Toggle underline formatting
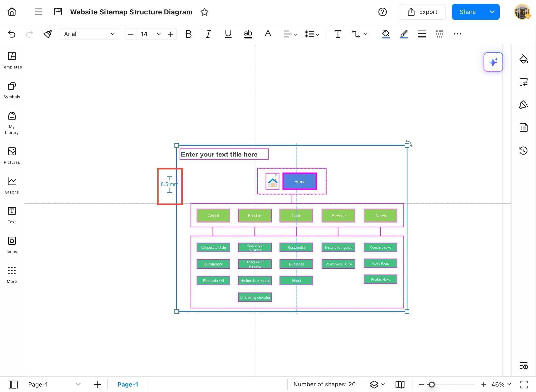The image size is (536, 392). pos(228,34)
